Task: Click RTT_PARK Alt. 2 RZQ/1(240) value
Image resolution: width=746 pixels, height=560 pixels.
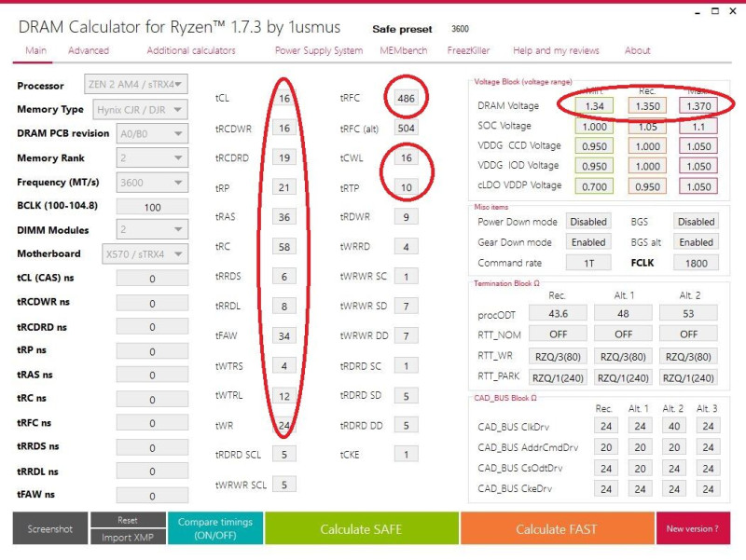Action: click(x=688, y=378)
